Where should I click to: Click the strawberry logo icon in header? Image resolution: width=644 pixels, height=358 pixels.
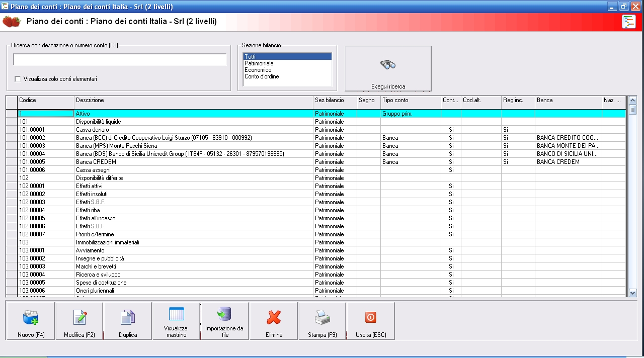coord(12,22)
